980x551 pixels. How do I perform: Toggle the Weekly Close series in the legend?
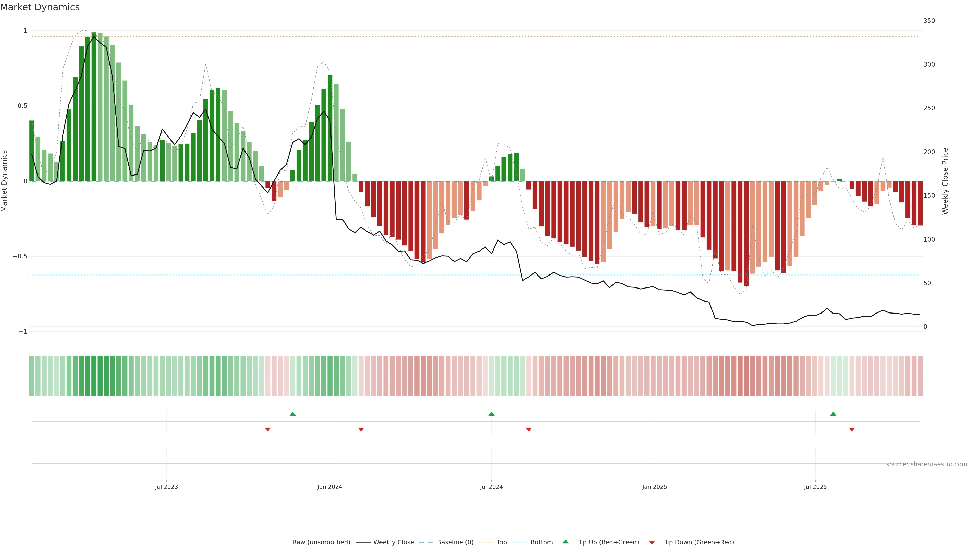click(x=393, y=542)
